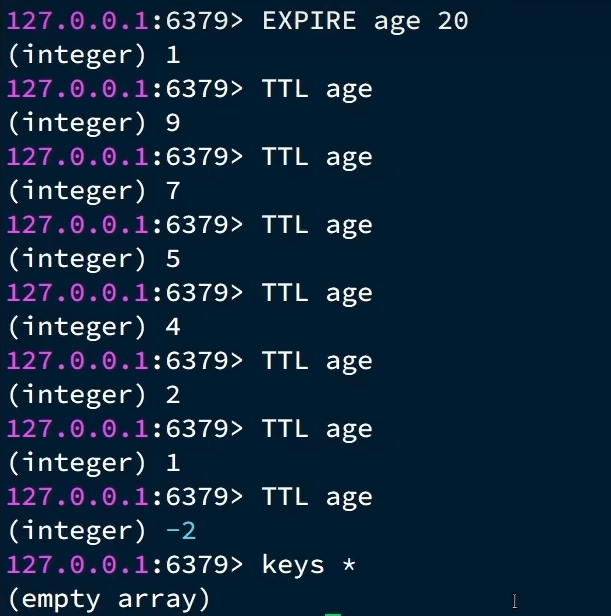
Task: Click the TTL command that returned 9
Action: 317,90
